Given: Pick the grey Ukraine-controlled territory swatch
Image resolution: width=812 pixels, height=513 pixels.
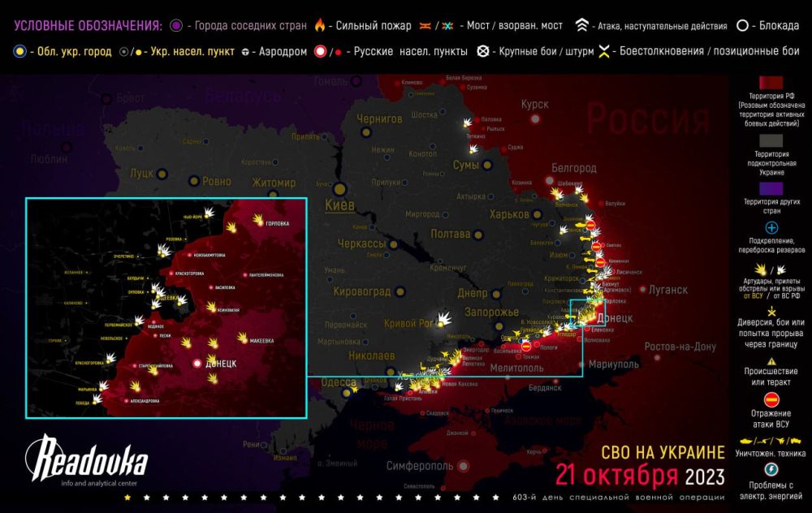Looking at the screenshot, I should (x=771, y=142).
